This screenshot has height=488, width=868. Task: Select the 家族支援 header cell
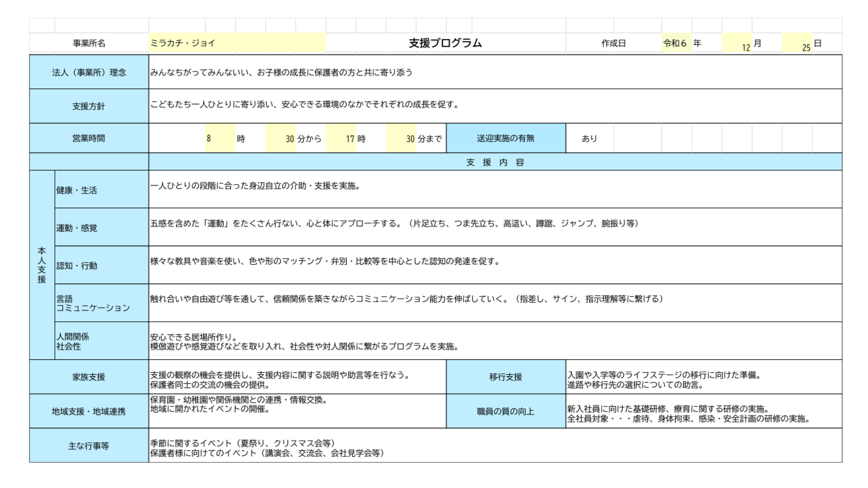click(x=89, y=377)
